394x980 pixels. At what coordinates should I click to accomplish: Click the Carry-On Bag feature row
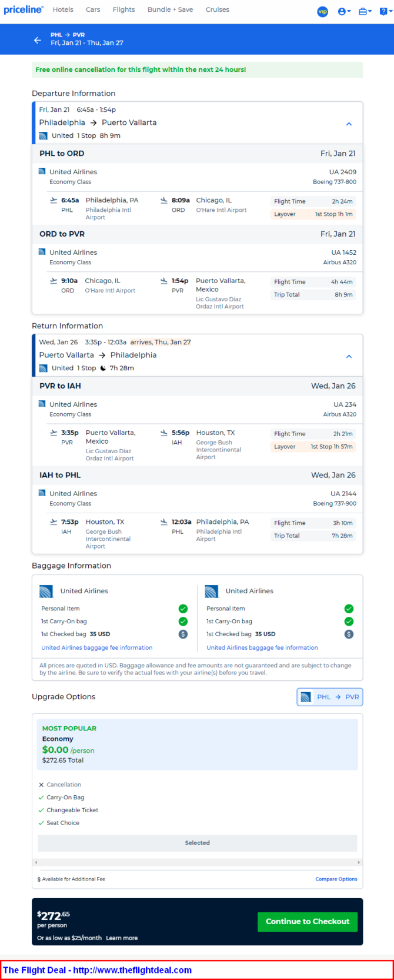tap(61, 798)
